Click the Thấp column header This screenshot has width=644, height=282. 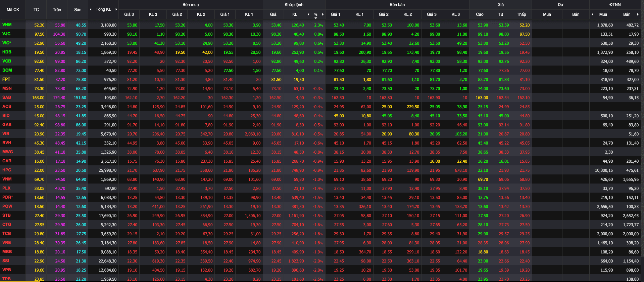pyautogui.click(x=522, y=14)
